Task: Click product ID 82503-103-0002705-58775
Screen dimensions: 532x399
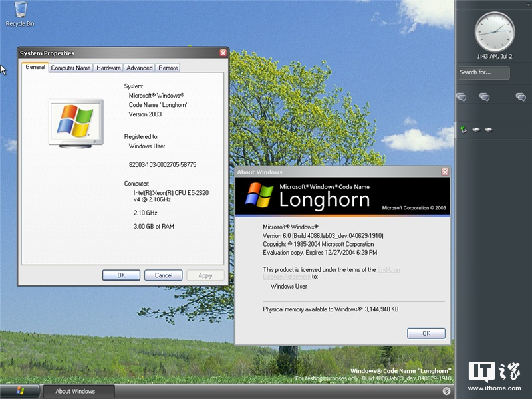Action: [162, 164]
